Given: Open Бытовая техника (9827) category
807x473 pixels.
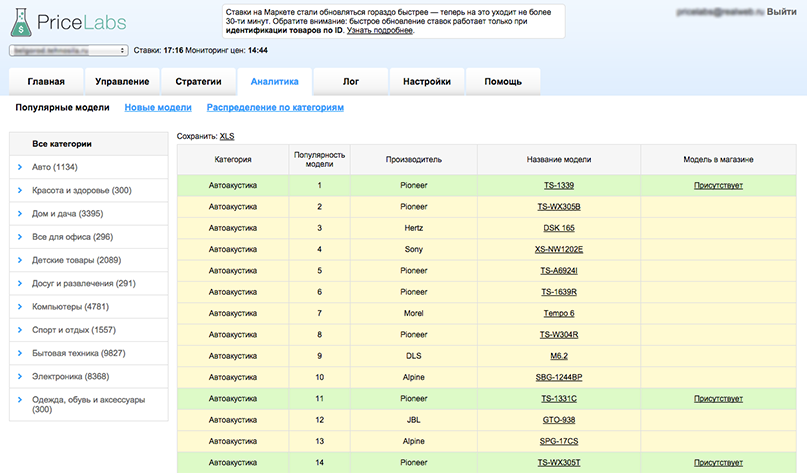Looking at the screenshot, I should coord(79,353).
